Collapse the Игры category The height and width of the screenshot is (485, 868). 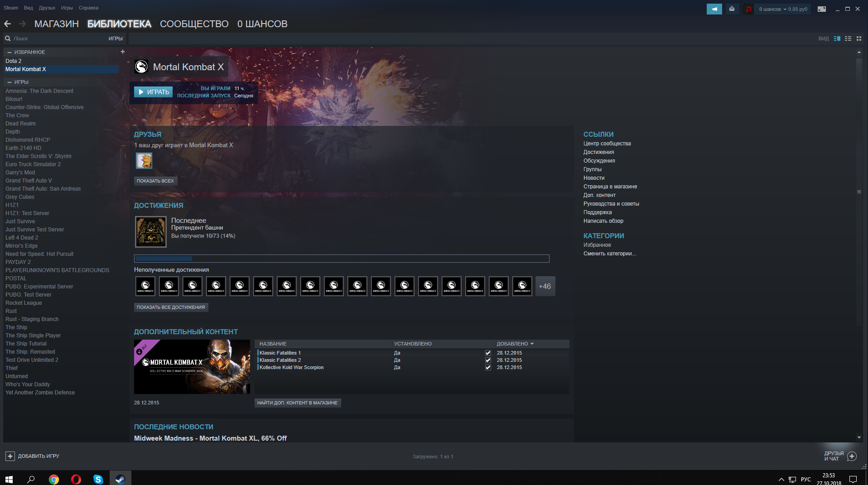[10, 82]
